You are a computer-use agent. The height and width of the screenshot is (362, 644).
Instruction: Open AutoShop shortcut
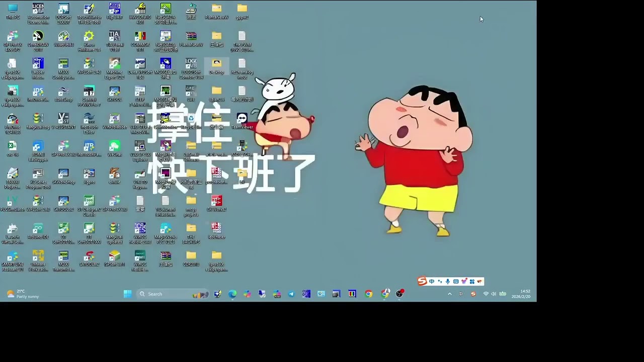coord(63,94)
